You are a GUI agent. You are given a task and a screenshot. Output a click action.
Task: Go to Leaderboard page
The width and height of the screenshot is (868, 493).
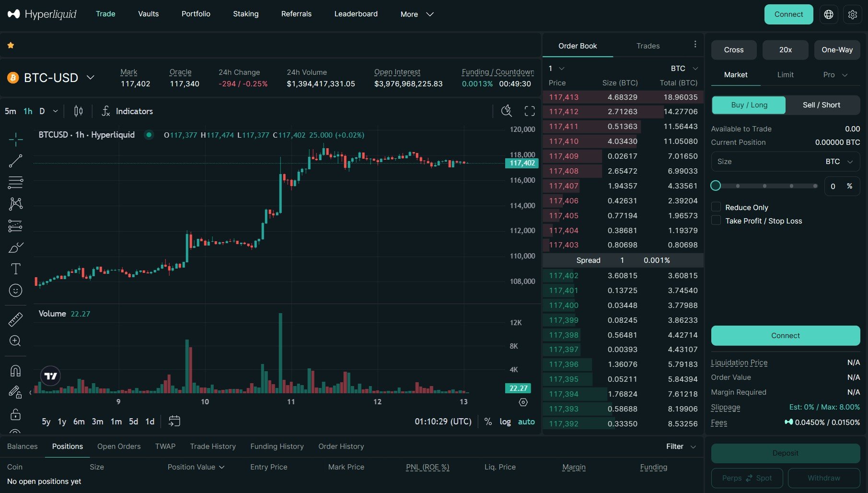(x=356, y=14)
